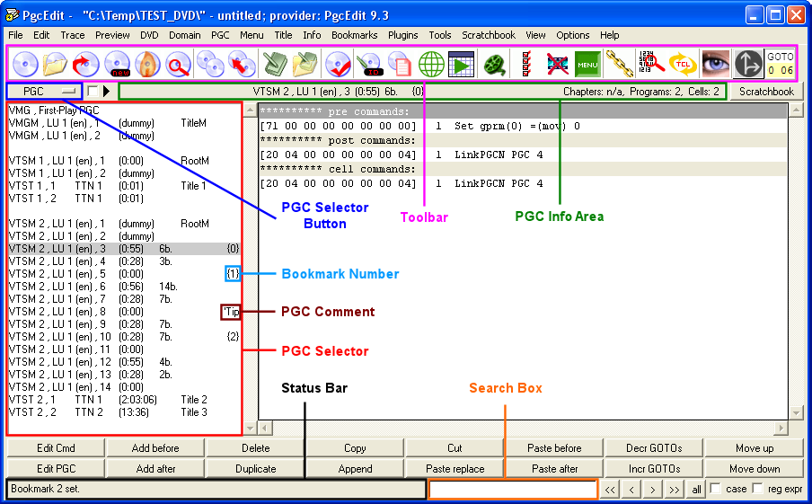This screenshot has width=812, height=504.
Task: Open the Scratchbook menu
Action: [489, 35]
